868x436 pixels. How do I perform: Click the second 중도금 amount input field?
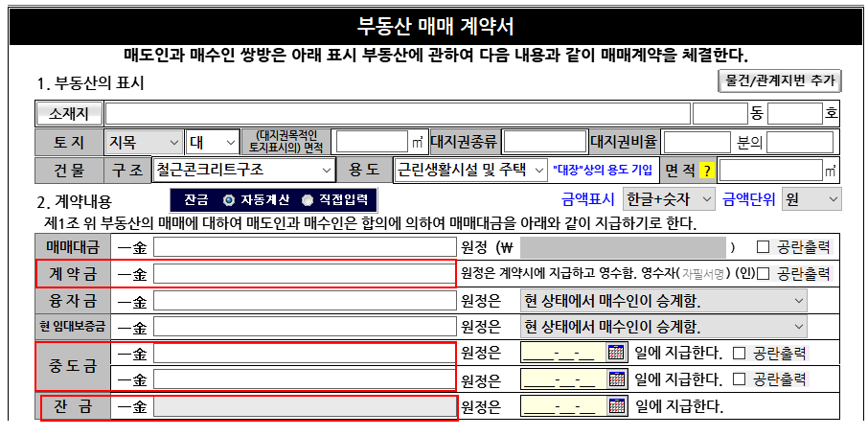pyautogui.click(x=305, y=379)
